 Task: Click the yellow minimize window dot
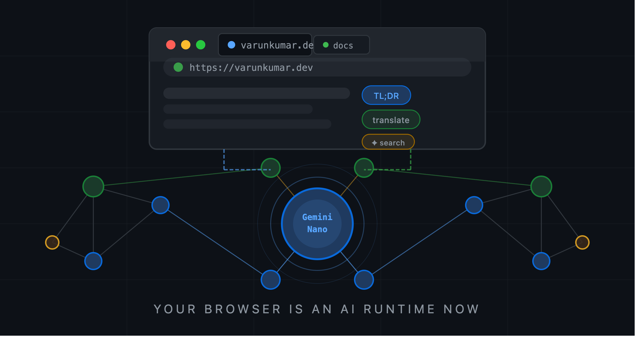click(186, 45)
